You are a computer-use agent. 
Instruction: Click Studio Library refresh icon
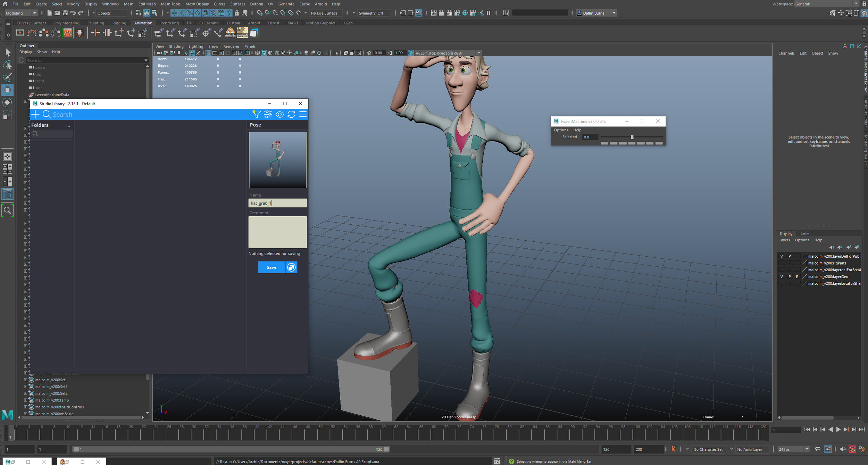[291, 114]
